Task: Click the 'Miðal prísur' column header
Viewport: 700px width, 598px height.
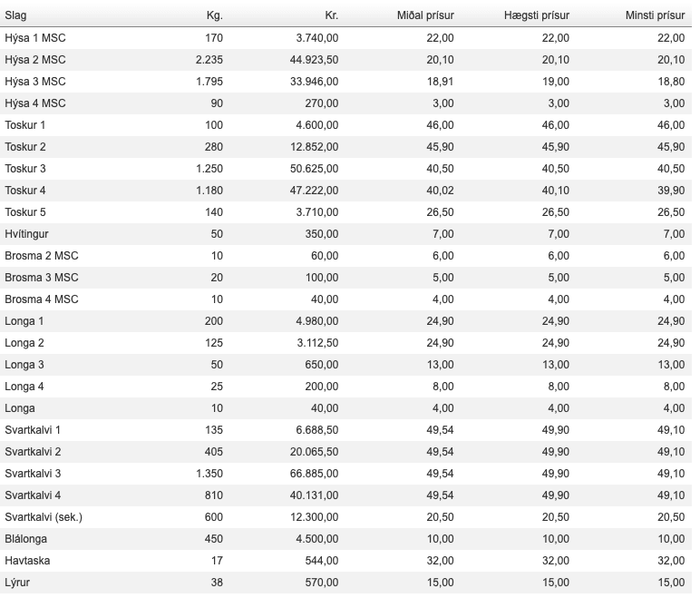Action: pos(425,15)
